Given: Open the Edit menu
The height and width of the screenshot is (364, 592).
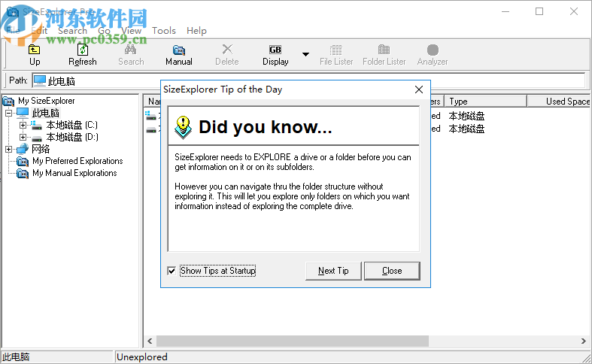Looking at the screenshot, I should 39,31.
